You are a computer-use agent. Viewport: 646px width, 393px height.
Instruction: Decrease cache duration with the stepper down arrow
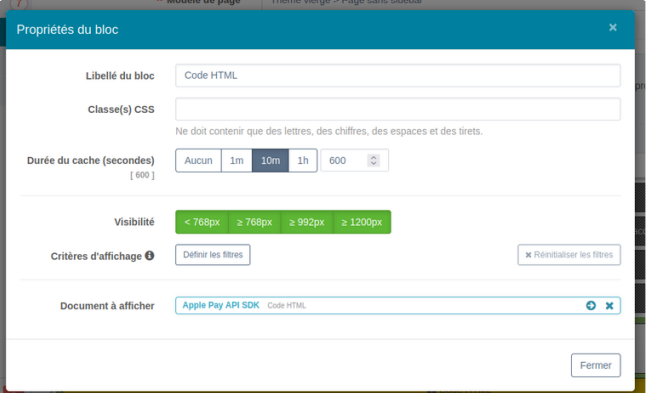[374, 163]
